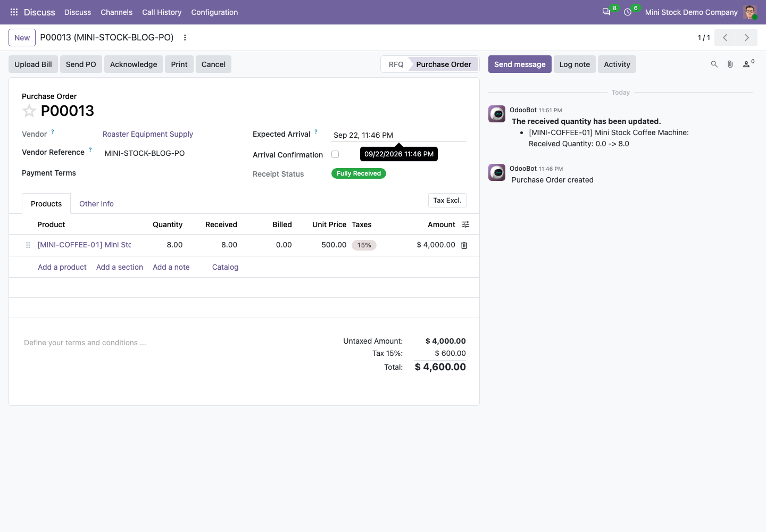766x532 pixels.
Task: Click the Expected Arrival date field
Action: click(x=399, y=135)
